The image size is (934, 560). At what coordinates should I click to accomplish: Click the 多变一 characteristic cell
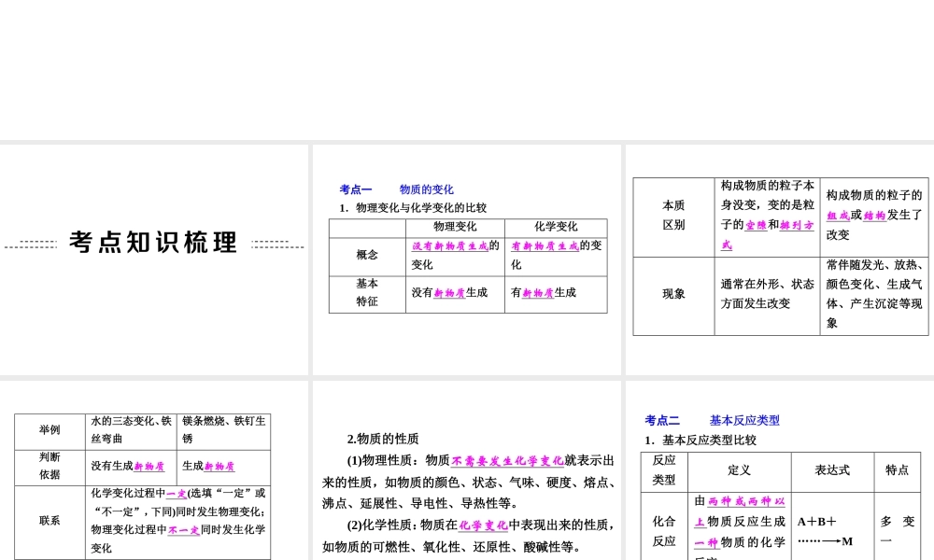(897, 526)
